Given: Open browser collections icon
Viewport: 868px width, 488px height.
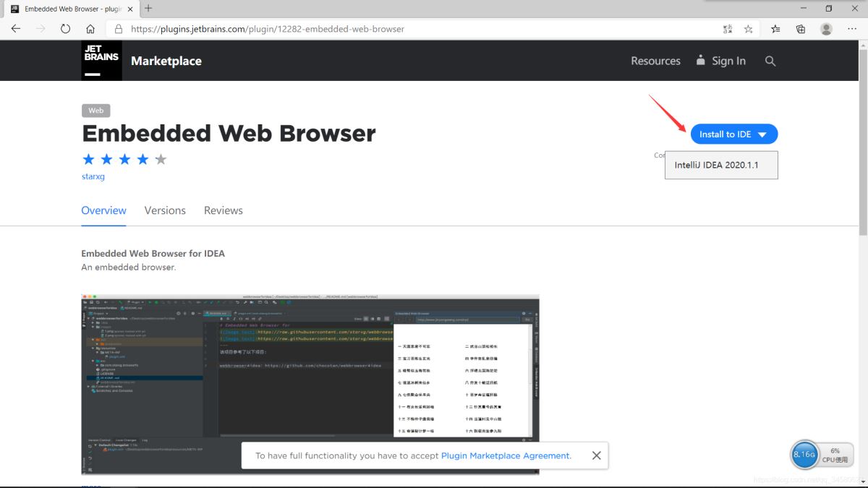Looking at the screenshot, I should click(x=801, y=29).
